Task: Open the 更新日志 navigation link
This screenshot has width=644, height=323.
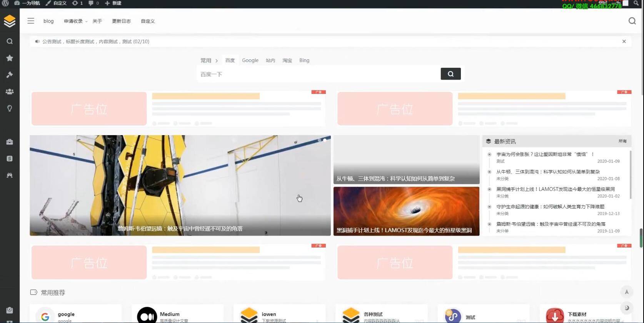Action: [x=121, y=21]
